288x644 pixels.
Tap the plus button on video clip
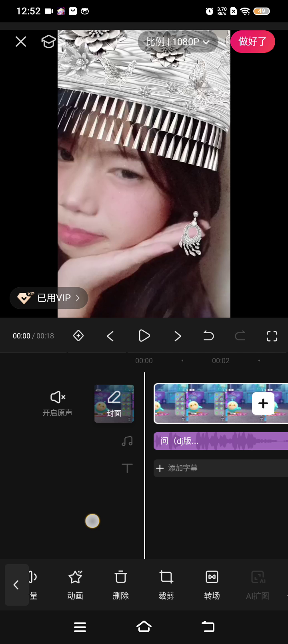click(x=263, y=403)
